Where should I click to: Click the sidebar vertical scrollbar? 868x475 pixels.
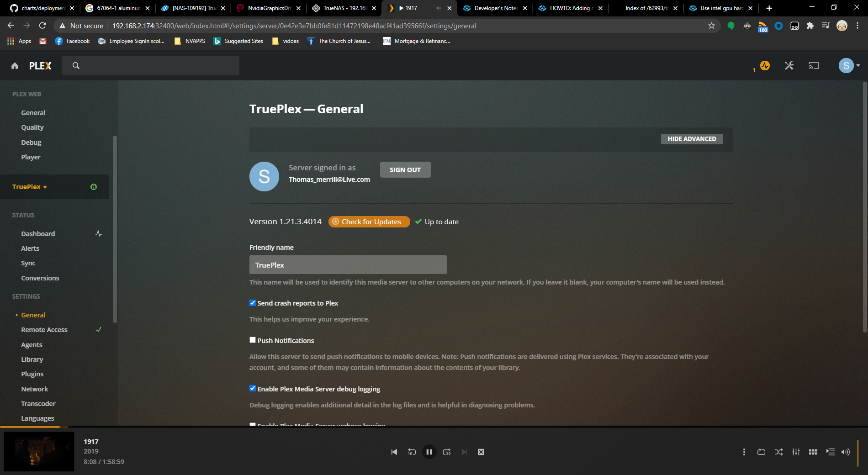[115, 228]
